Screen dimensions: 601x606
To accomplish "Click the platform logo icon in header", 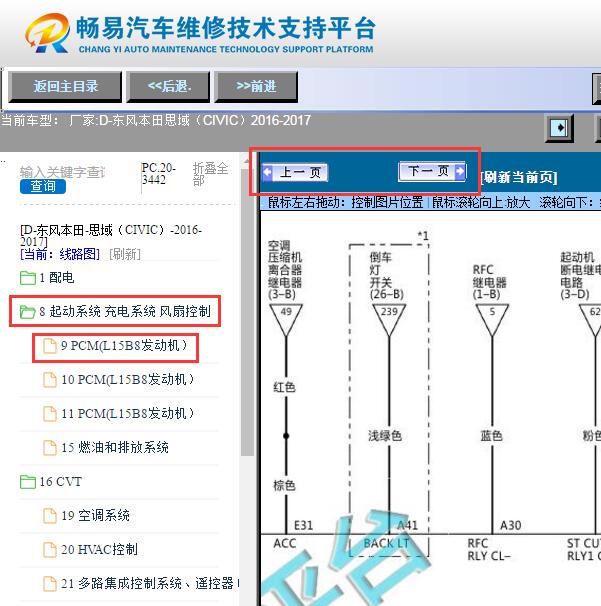I will [x=48, y=33].
